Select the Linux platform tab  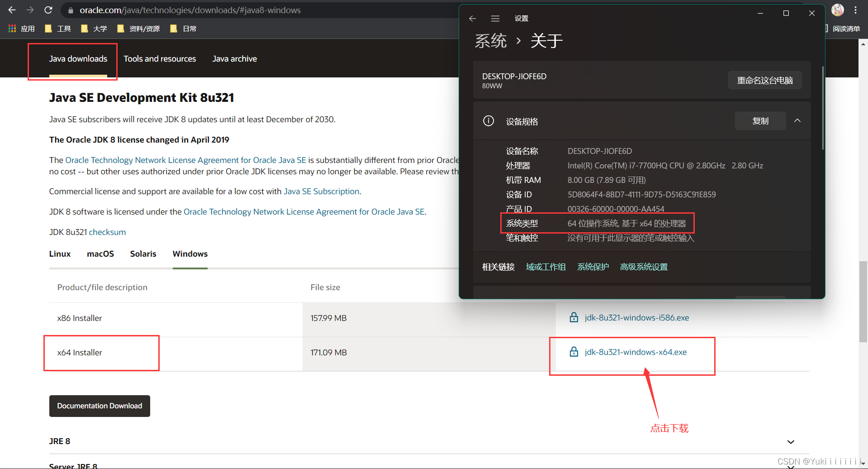tap(60, 254)
